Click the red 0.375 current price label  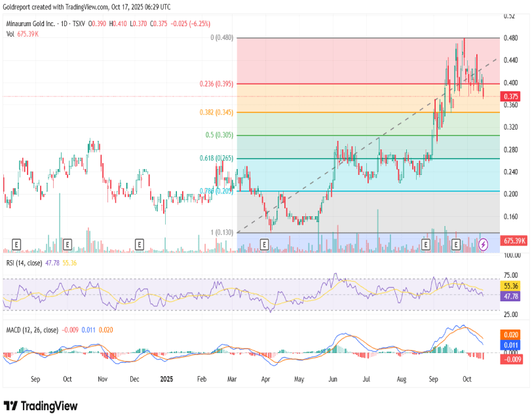tap(510, 96)
